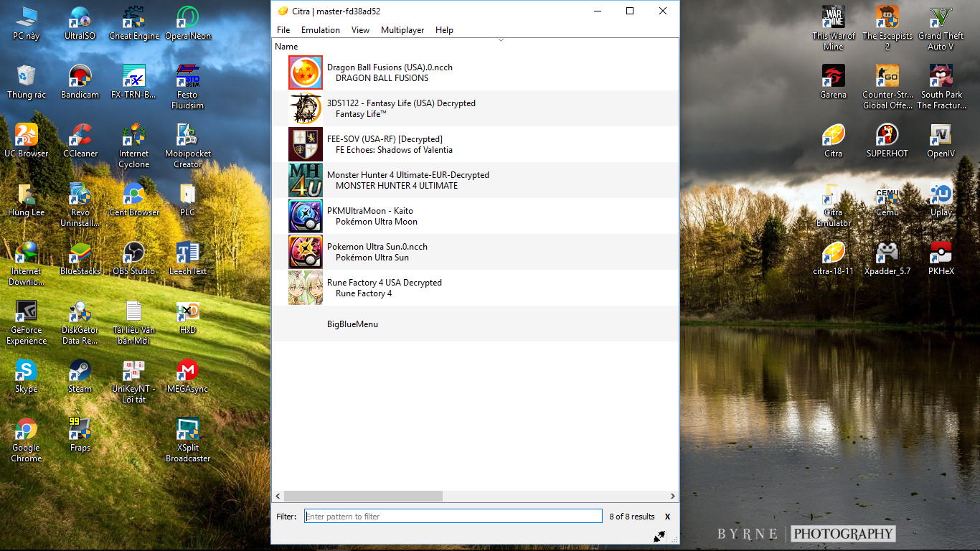The width and height of the screenshot is (980, 551).
Task: Open the UC Browser desktop shortcut
Action: coord(27,141)
